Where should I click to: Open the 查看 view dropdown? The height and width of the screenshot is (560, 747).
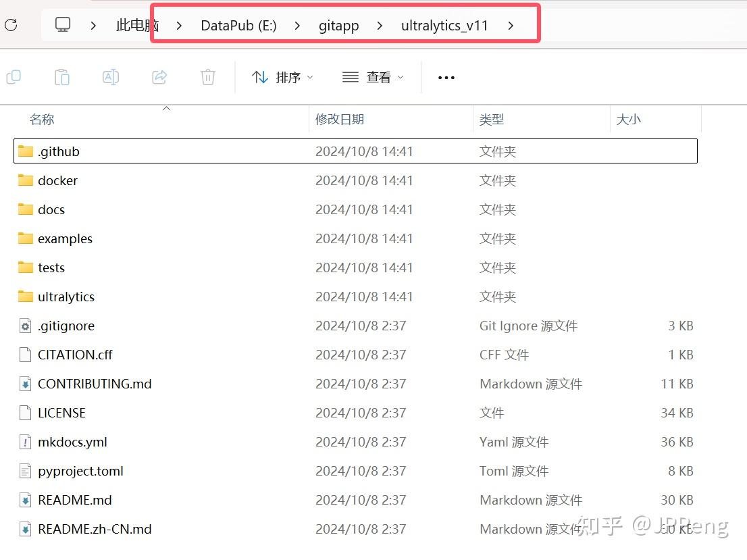(373, 77)
